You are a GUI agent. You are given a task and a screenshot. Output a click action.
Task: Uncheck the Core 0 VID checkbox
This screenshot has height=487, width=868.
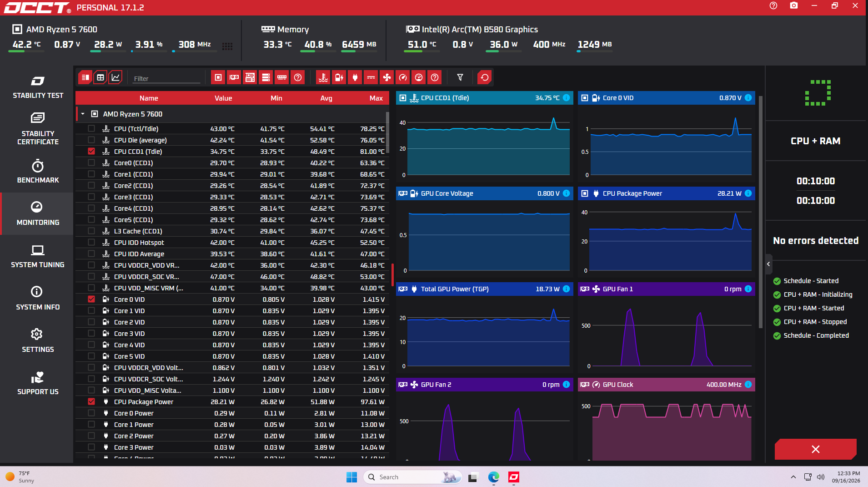point(91,299)
